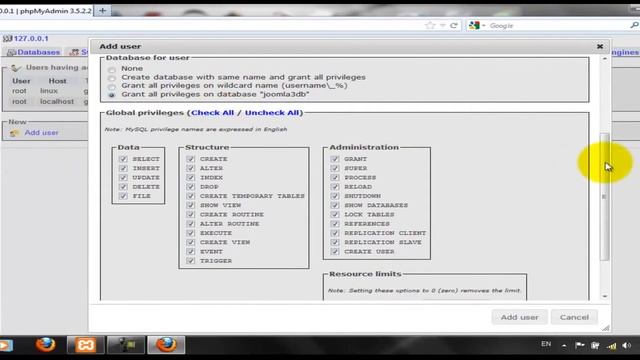
Task: Click the Google search engine icon
Action: [x=474, y=26]
